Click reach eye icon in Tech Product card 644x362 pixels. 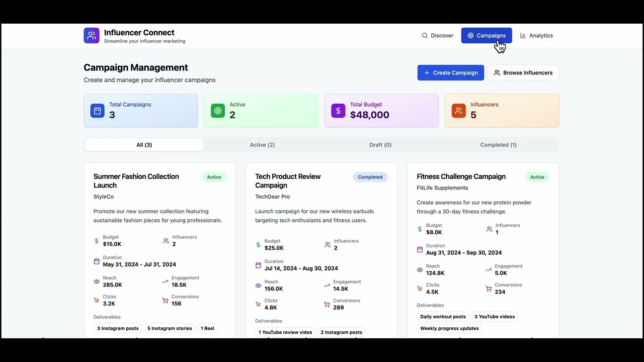(x=258, y=286)
